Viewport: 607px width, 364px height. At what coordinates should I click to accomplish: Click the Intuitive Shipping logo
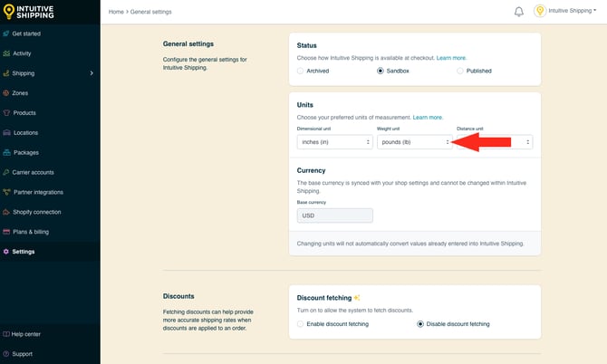(29, 12)
